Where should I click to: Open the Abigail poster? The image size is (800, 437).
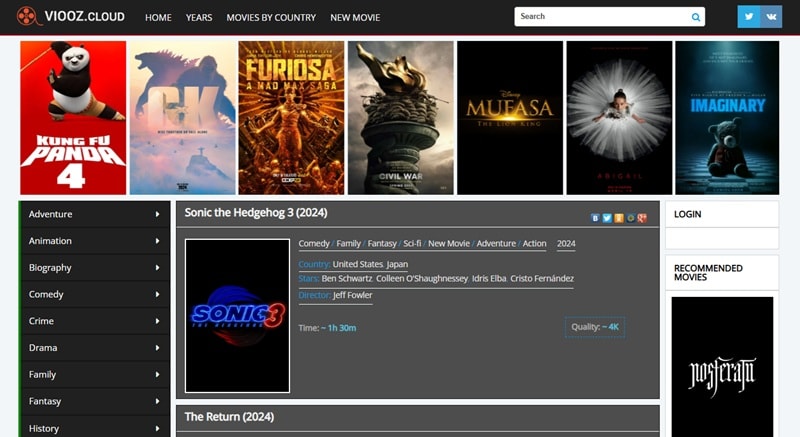pos(619,118)
